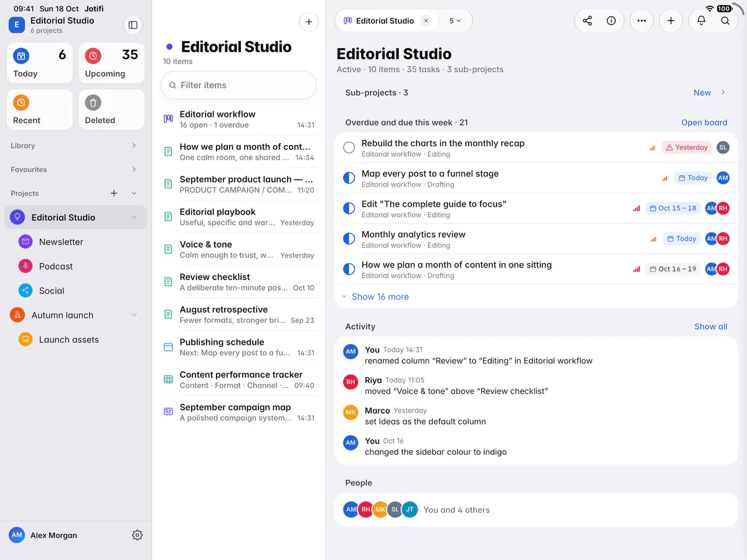Open notifications bell

click(x=702, y=21)
